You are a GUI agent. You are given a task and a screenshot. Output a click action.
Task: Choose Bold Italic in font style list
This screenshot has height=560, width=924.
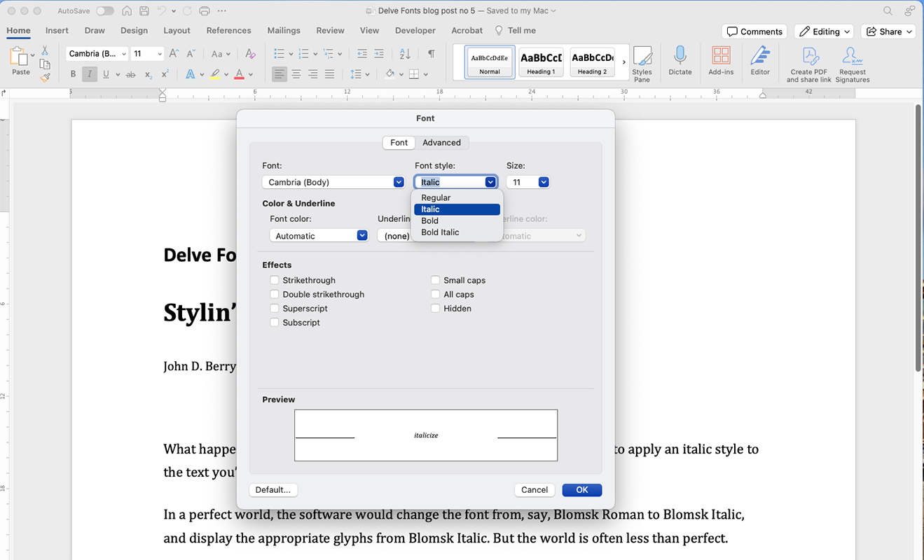[x=457, y=232]
